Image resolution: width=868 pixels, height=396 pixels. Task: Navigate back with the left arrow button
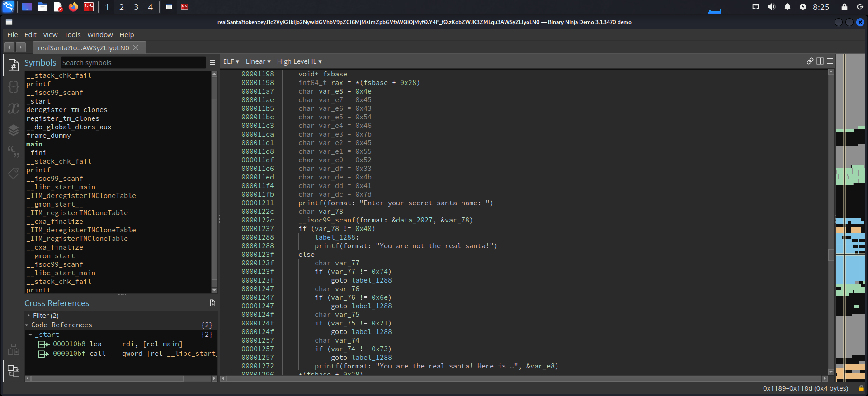click(x=9, y=47)
